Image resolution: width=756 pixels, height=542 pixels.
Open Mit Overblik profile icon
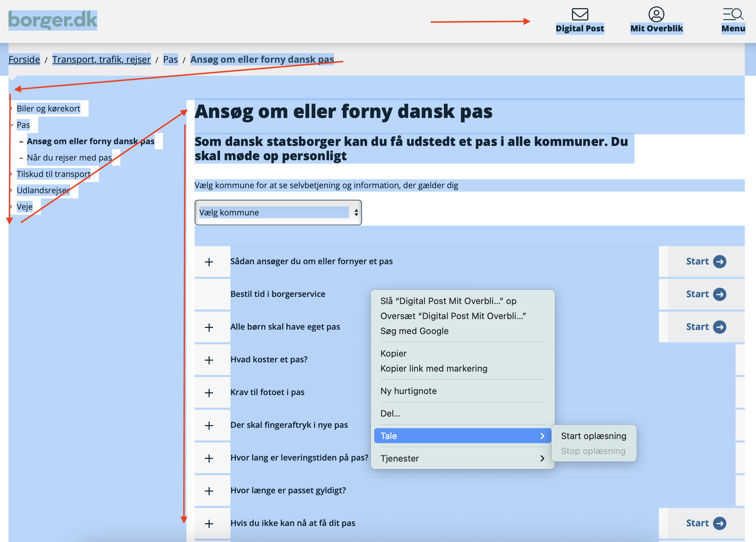click(656, 14)
